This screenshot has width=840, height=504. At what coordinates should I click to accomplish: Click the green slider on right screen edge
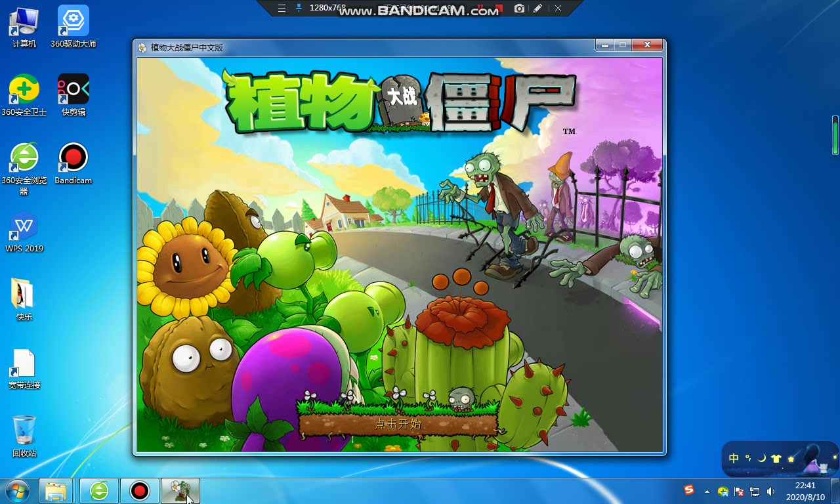(835, 135)
